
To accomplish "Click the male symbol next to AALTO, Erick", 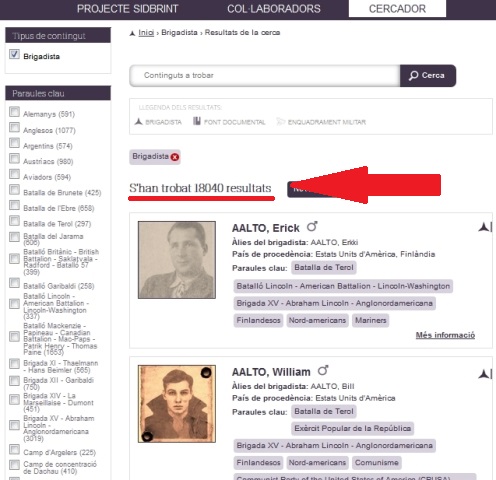I will tap(312, 226).
